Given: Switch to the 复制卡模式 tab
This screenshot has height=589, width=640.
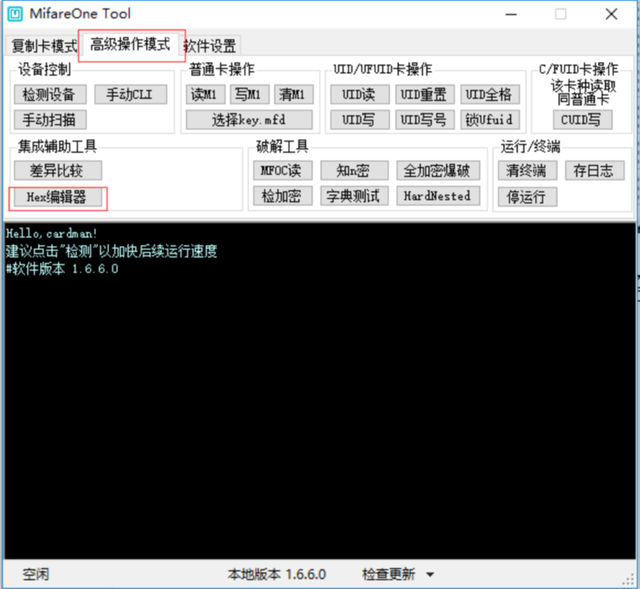Looking at the screenshot, I should 43,46.
